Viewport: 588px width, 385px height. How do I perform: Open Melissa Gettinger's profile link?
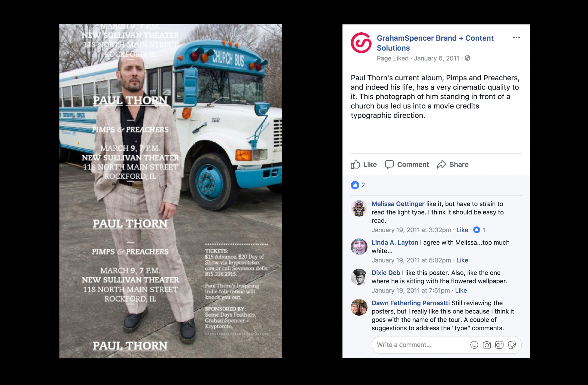tap(398, 204)
